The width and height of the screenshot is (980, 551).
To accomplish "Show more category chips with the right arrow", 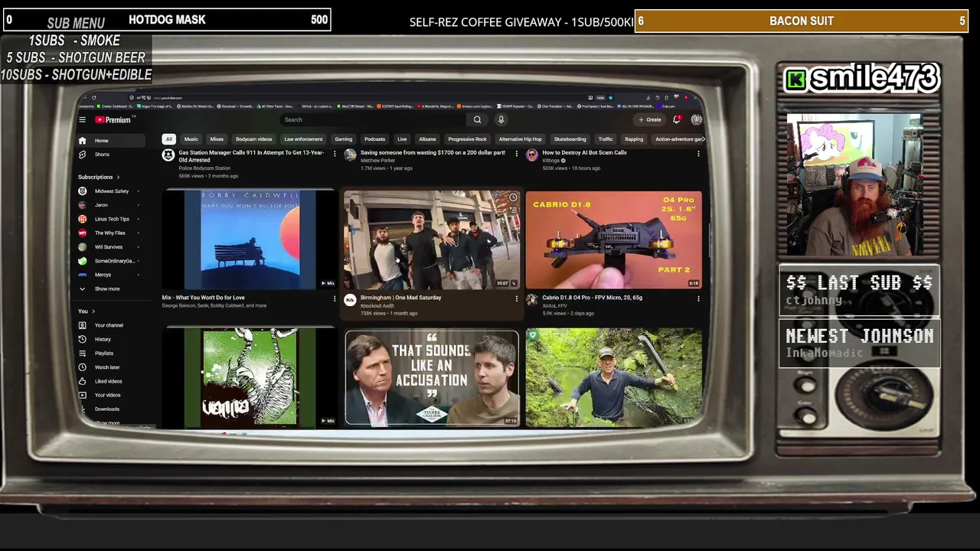I will (703, 139).
